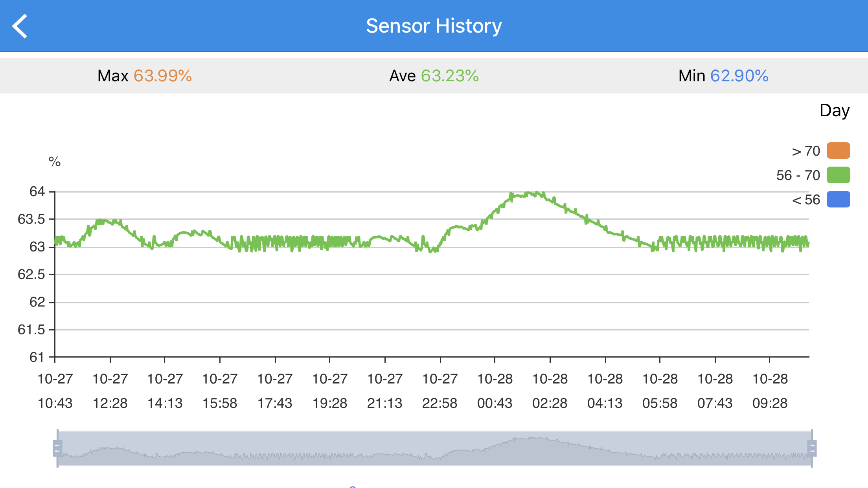Toggle the blue < 56 legend swatch
Viewport: 868px width, 488px height.
[x=838, y=199]
